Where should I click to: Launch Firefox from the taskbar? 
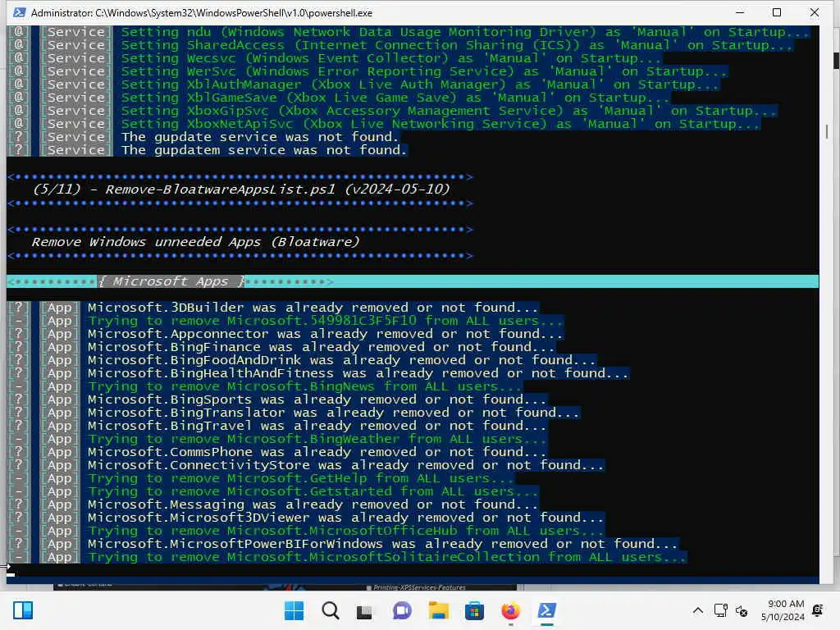click(x=510, y=610)
